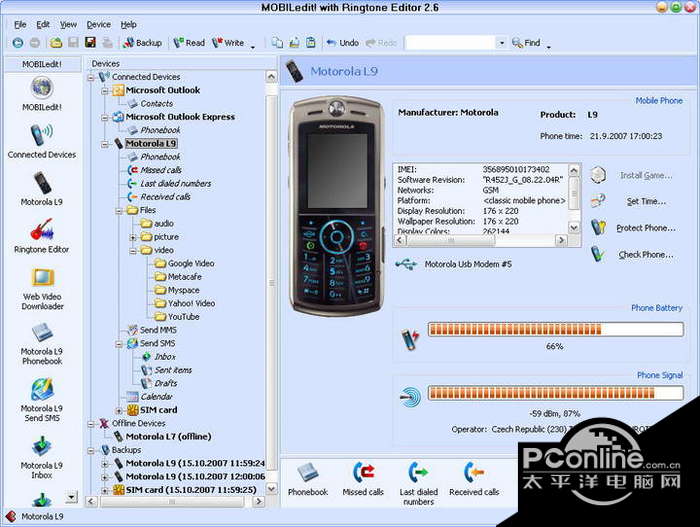Click the Motorola L9 phone image
The image size is (700, 527).
[x=337, y=206]
